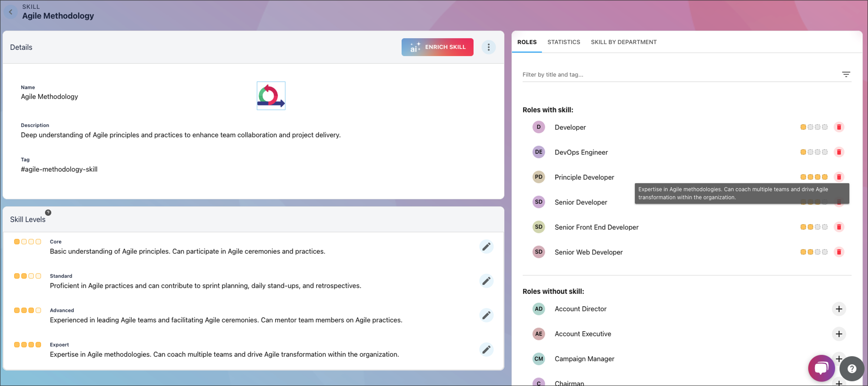Switch to the Statistics tab
The image size is (868, 386).
tap(563, 42)
